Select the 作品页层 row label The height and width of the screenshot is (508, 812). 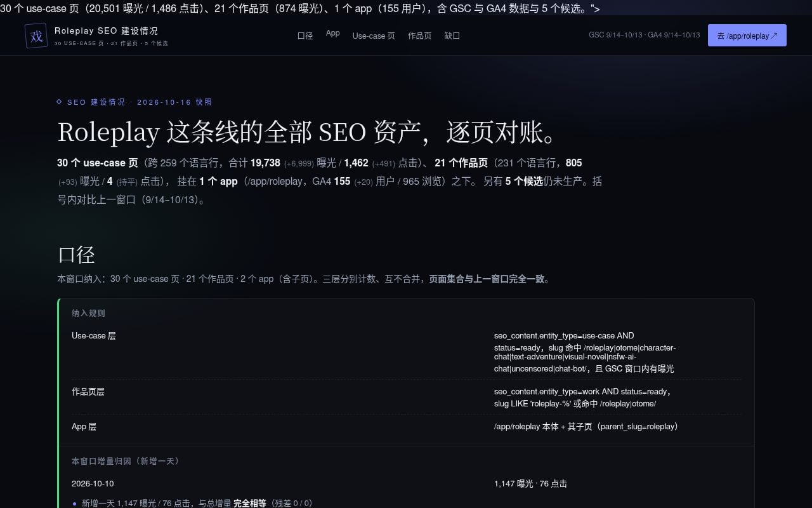[x=88, y=391]
